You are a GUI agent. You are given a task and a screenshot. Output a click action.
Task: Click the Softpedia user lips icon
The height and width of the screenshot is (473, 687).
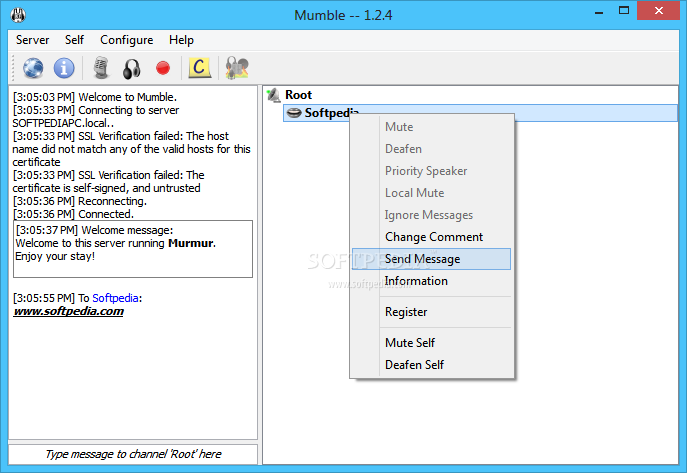tap(294, 113)
